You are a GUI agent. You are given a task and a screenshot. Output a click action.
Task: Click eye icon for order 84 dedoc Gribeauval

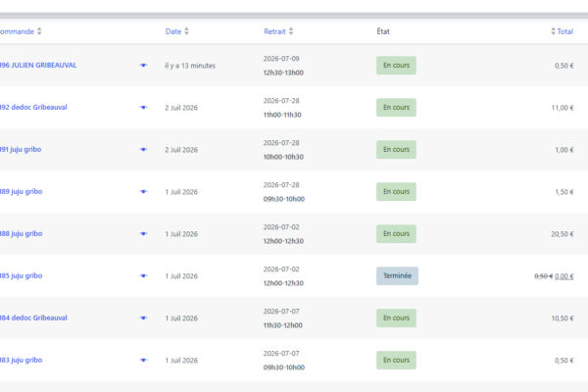pos(143,318)
